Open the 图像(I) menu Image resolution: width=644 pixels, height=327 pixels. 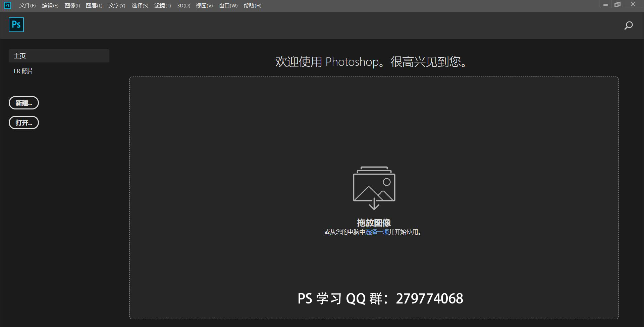click(x=72, y=6)
